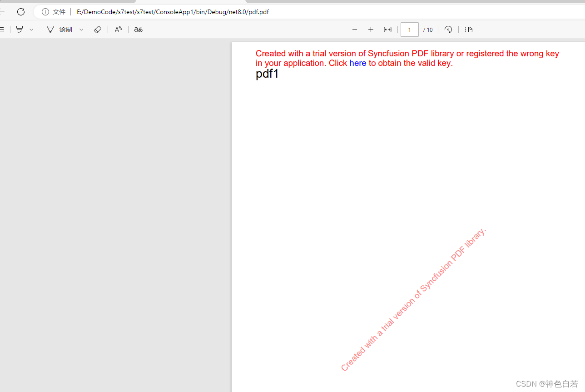The width and height of the screenshot is (585, 392).
Task: Select the eraser tool
Action: (97, 30)
